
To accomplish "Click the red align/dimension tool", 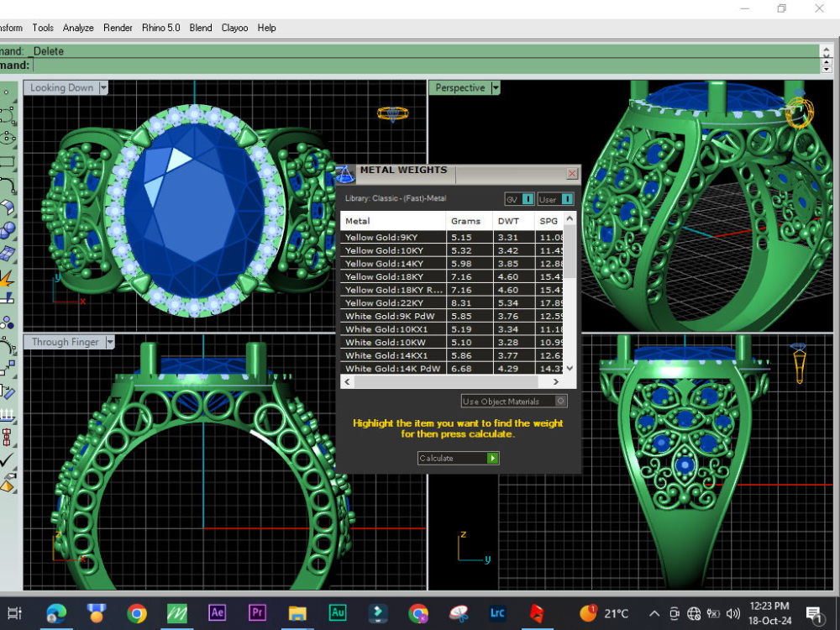I will [7, 437].
